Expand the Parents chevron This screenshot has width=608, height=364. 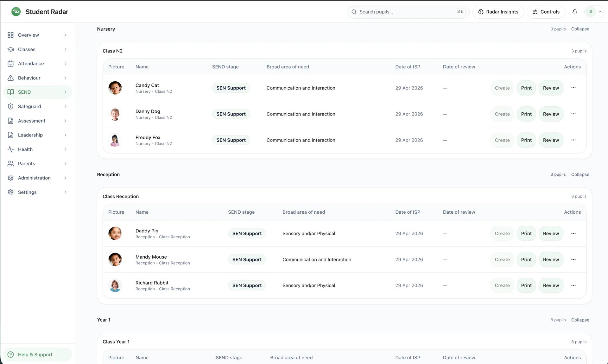click(x=66, y=164)
